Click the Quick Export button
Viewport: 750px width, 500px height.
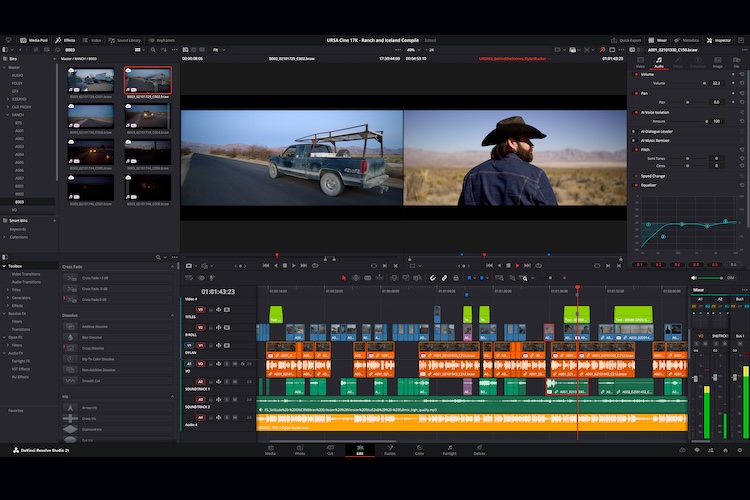(626, 40)
